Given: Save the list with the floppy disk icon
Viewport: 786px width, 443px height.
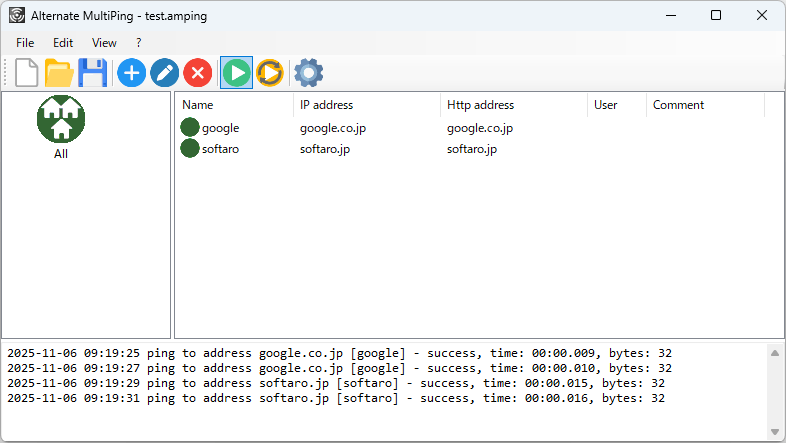Looking at the screenshot, I should [x=93, y=73].
